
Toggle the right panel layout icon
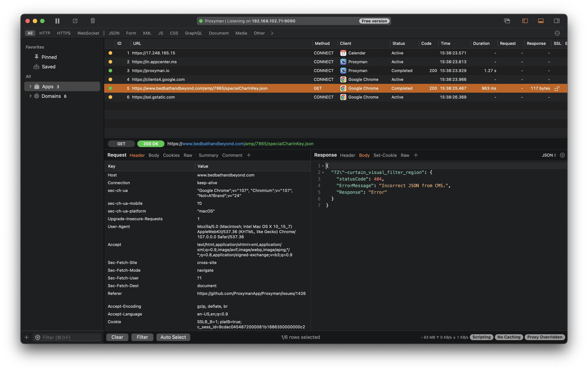(557, 21)
